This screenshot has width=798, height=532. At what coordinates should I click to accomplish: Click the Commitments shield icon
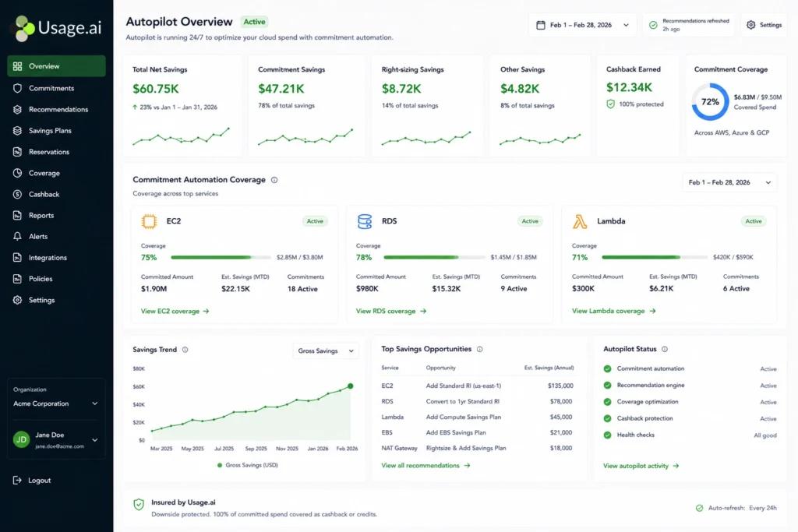(x=17, y=88)
